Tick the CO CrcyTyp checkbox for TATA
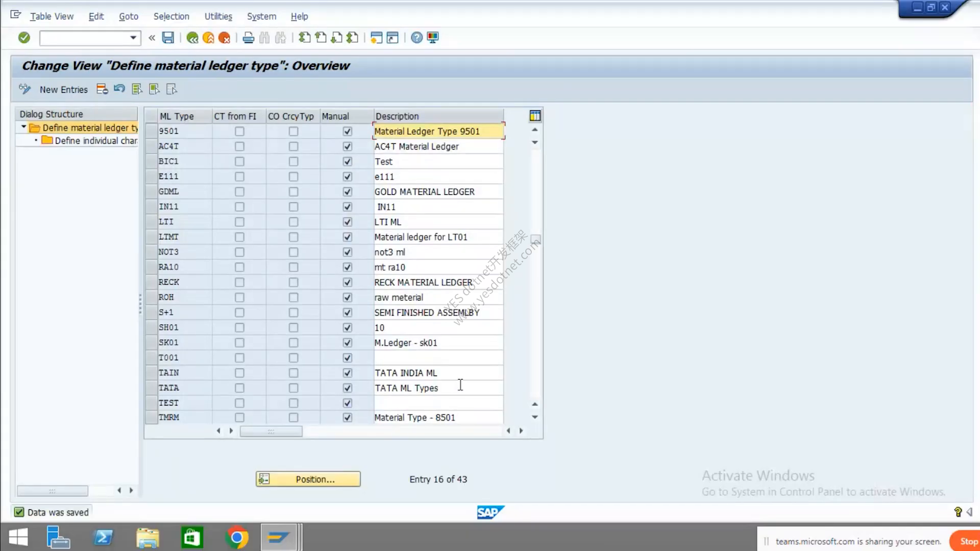Image resolution: width=980 pixels, height=551 pixels. pyautogui.click(x=293, y=388)
